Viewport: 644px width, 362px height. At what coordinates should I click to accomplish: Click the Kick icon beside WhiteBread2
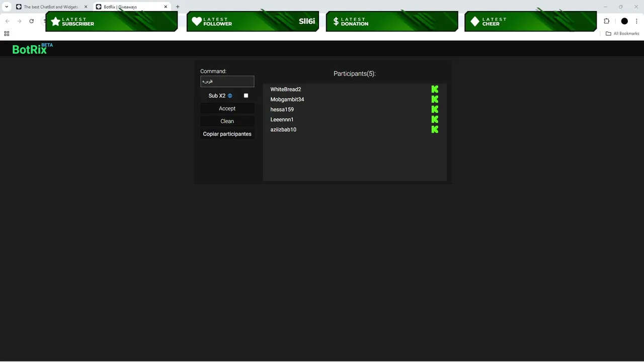point(435,89)
